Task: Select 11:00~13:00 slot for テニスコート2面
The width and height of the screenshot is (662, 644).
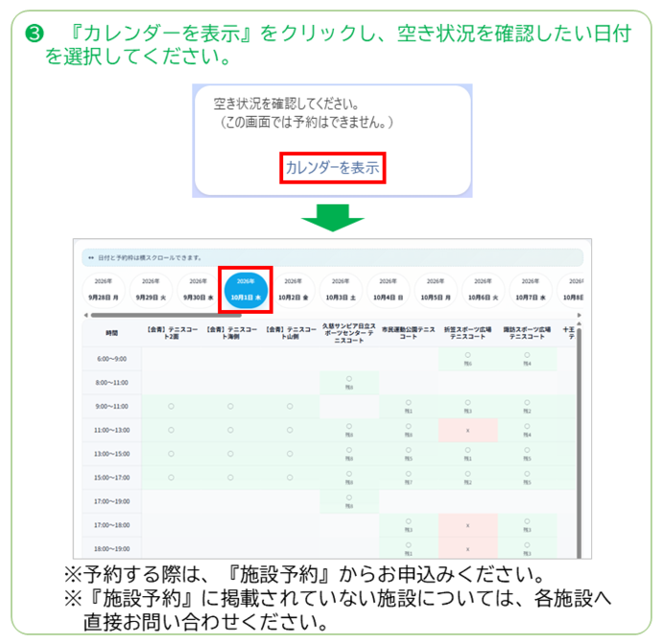Action: [172, 430]
